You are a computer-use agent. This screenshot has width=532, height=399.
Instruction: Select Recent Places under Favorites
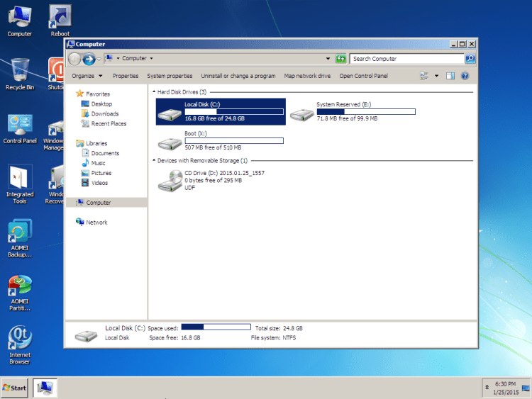pos(109,123)
